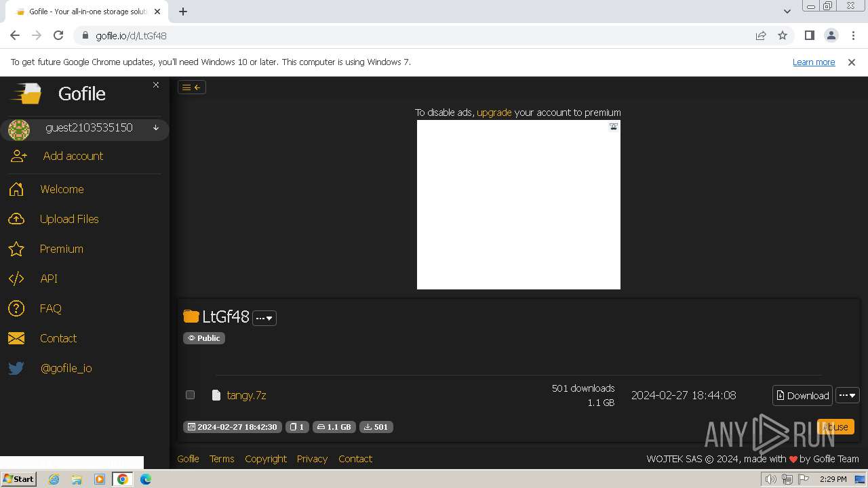Open the FAQ sidebar item

tap(51, 308)
